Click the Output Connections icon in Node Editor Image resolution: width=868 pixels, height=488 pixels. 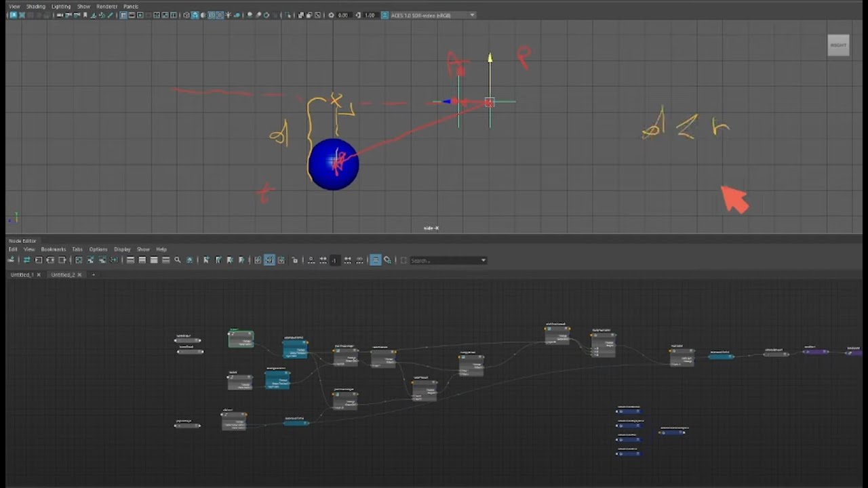pyautogui.click(x=62, y=260)
